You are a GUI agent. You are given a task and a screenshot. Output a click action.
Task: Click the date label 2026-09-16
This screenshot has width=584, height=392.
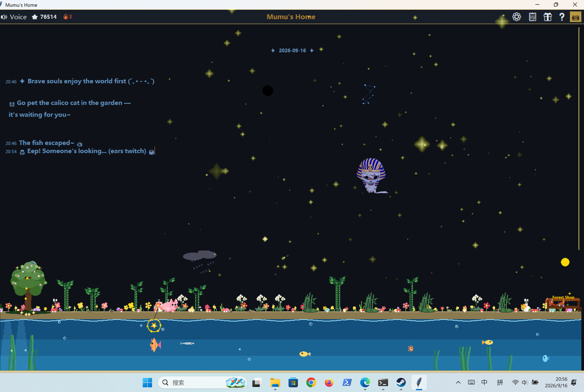coord(292,50)
